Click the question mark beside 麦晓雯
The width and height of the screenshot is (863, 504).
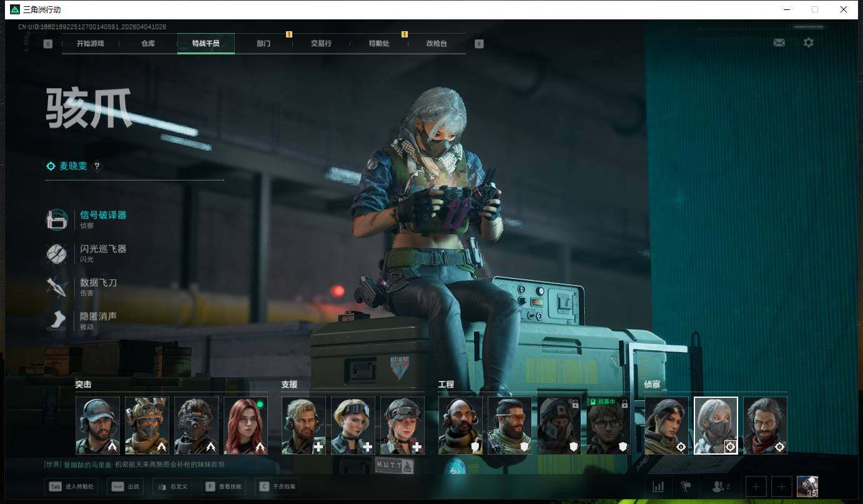(x=97, y=166)
